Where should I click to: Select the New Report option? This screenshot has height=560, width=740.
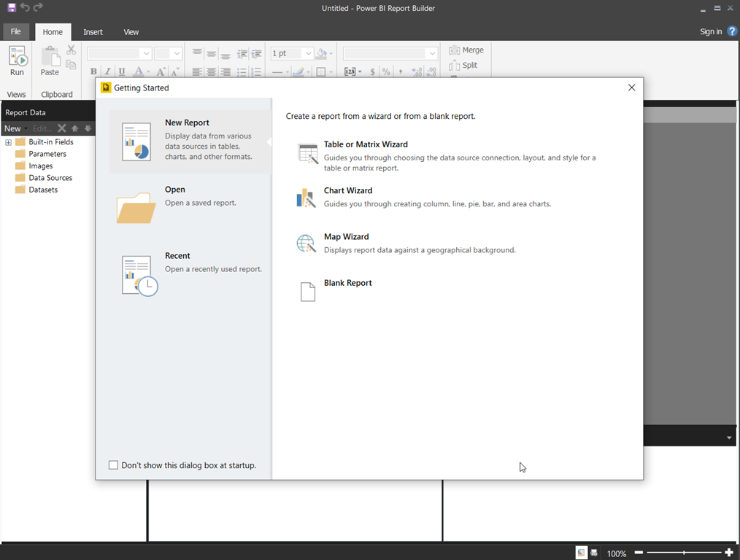coord(190,142)
